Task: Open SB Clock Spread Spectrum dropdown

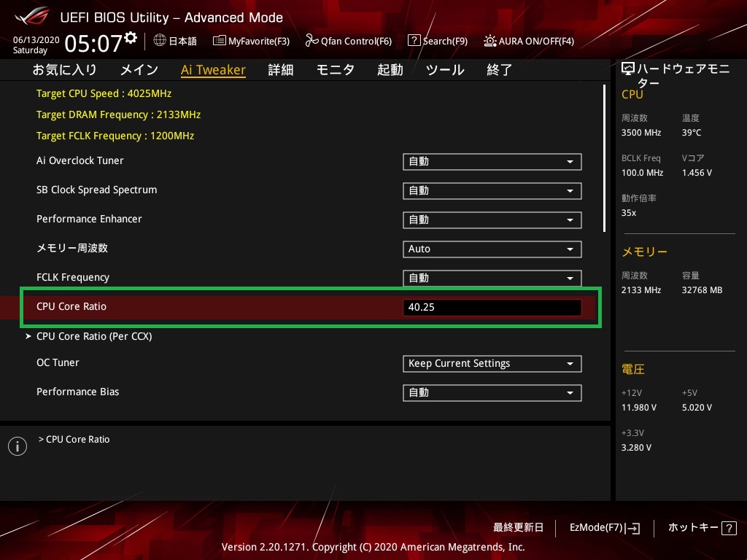Action: click(492, 191)
